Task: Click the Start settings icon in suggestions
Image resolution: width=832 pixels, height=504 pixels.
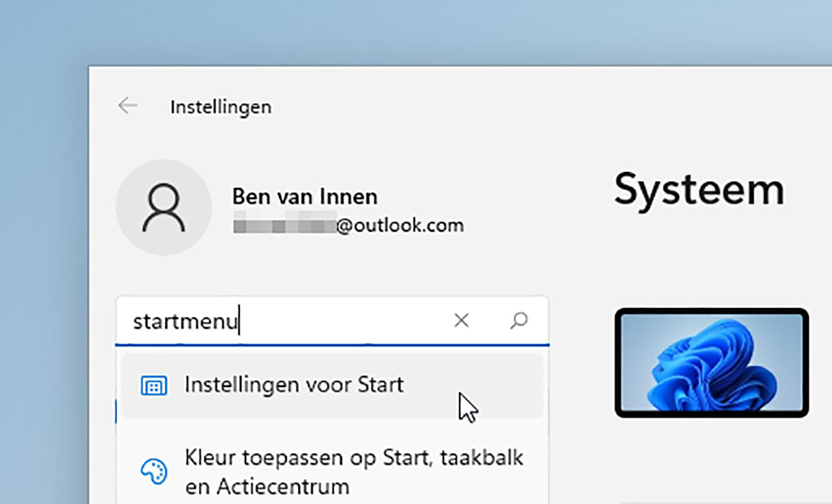Action: pyautogui.click(x=153, y=386)
